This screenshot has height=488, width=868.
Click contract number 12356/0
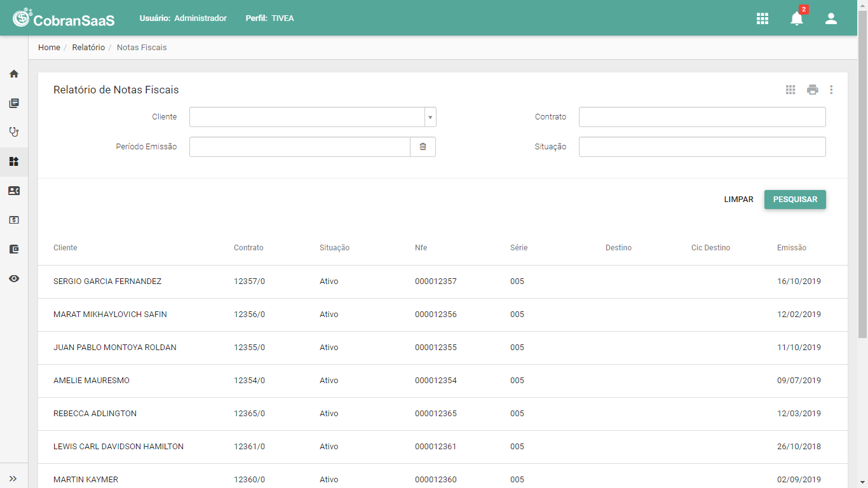coord(249,315)
